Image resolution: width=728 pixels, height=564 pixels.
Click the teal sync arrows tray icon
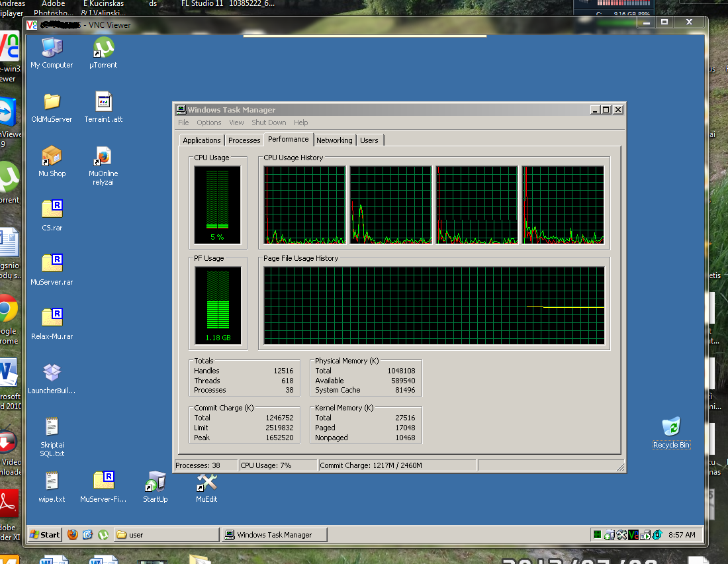pyautogui.click(x=657, y=535)
